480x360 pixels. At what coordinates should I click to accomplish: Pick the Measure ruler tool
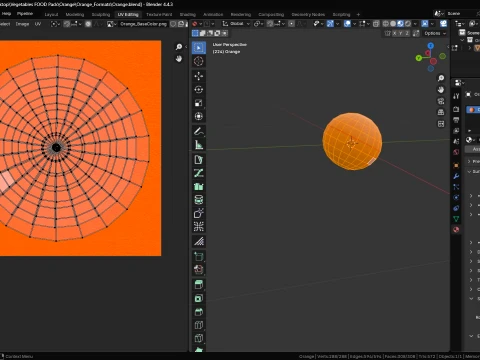click(x=199, y=144)
